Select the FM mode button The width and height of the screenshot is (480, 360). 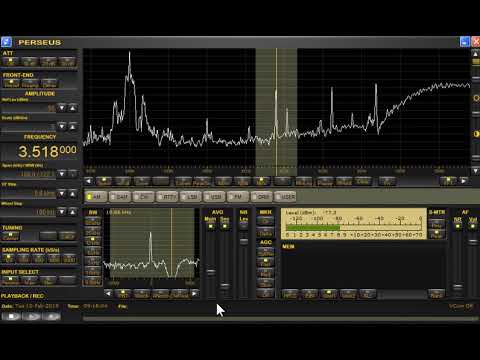click(x=238, y=197)
